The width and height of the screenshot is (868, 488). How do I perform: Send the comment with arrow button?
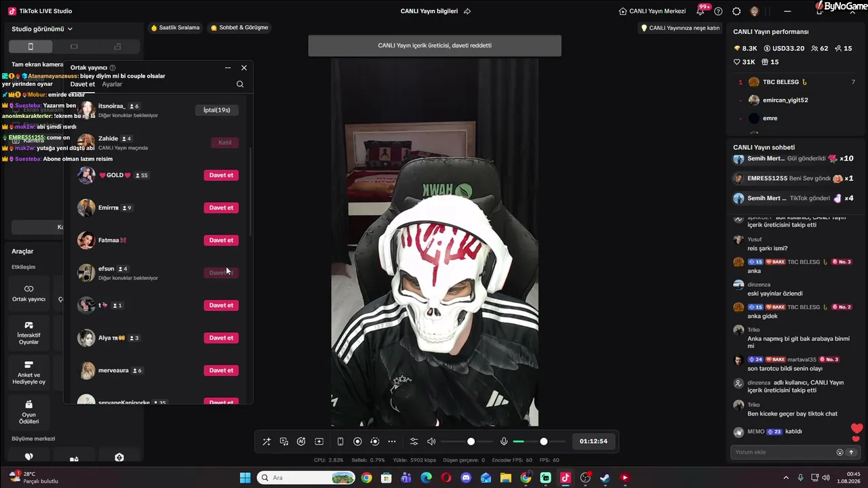[851, 452]
